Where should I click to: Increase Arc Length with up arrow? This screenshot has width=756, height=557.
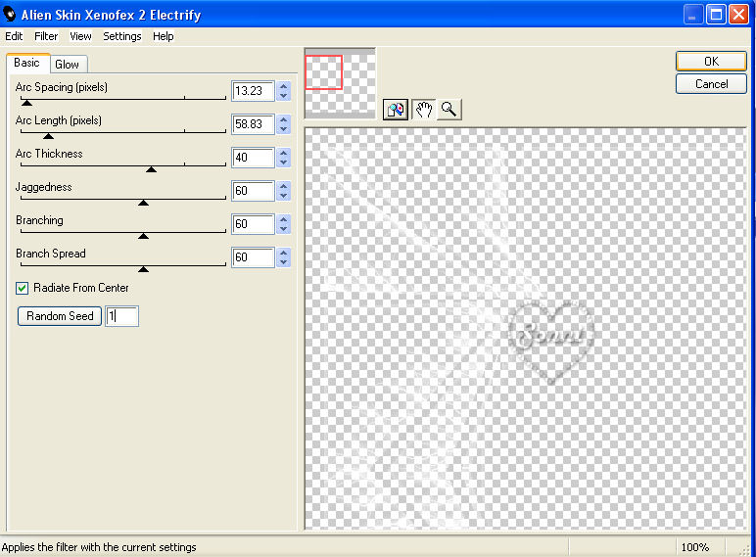click(x=284, y=119)
